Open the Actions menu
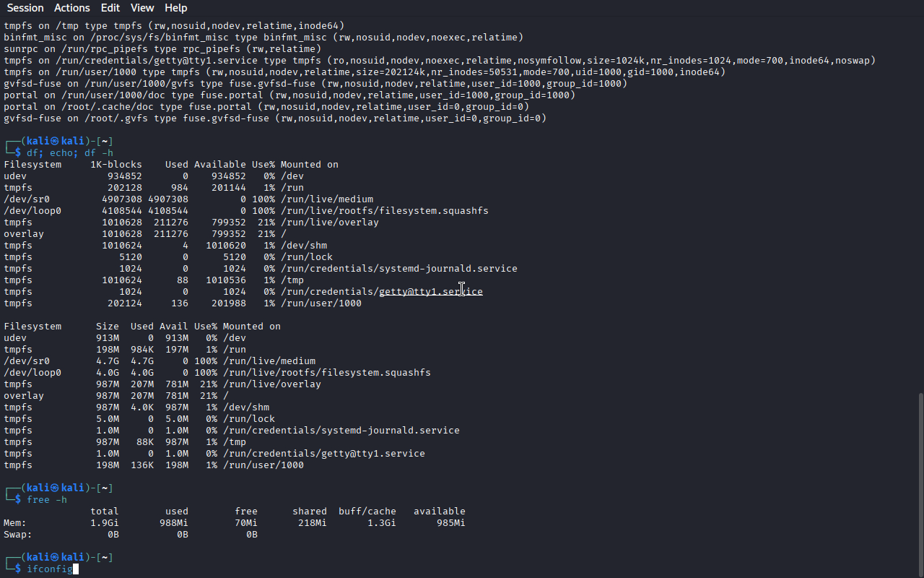This screenshot has height=578, width=924. 72,8
